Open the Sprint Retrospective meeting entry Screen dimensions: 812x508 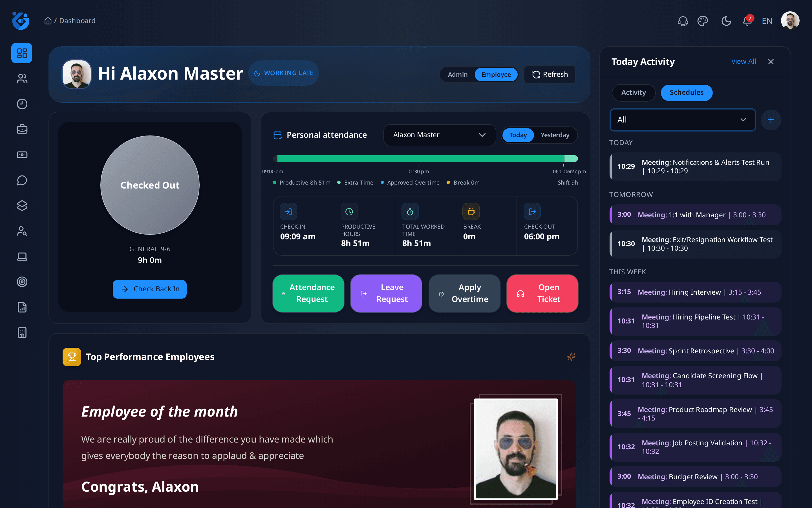point(695,351)
